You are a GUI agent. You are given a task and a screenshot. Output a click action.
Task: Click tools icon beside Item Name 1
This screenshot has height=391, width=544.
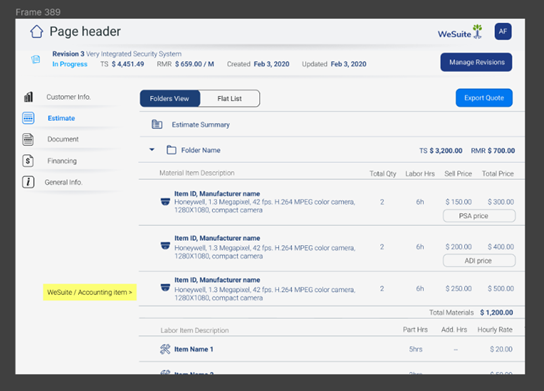[x=165, y=349]
